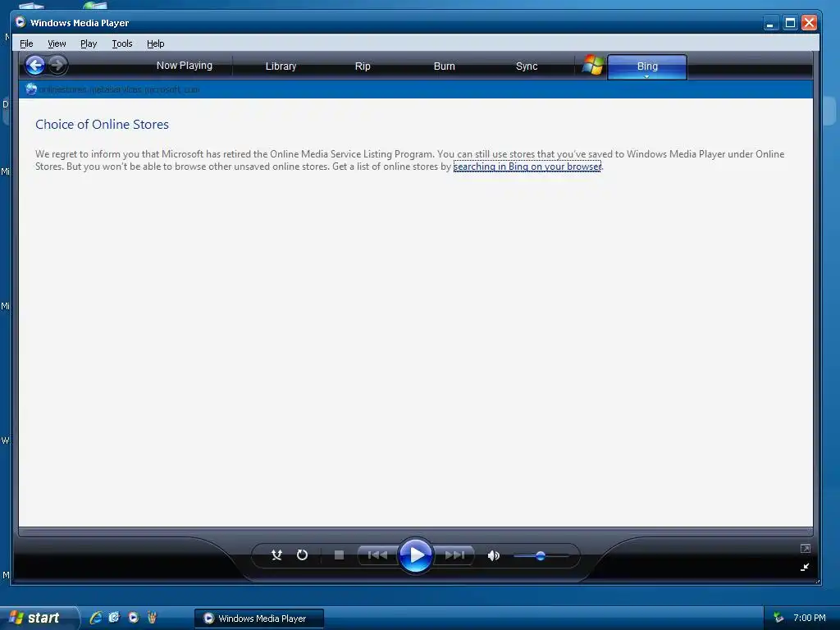Start playback with the large Play button
The height and width of the screenshot is (630, 840).
pyautogui.click(x=415, y=555)
